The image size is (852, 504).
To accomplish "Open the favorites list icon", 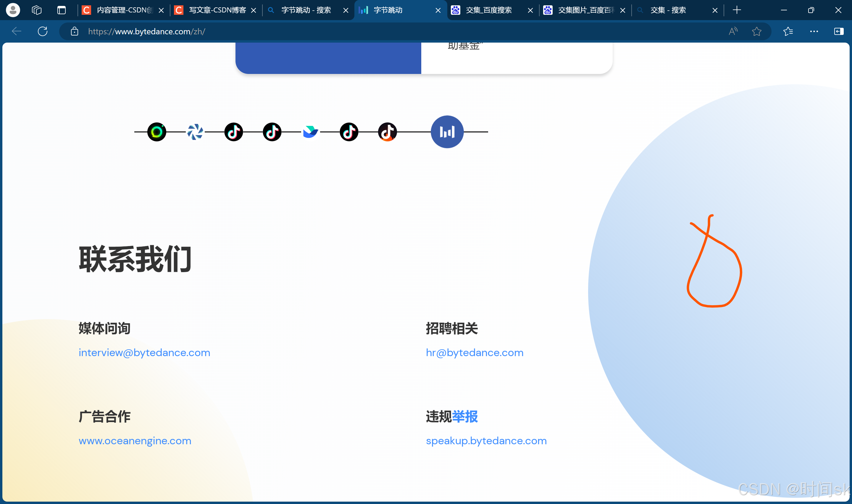I will coord(788,32).
